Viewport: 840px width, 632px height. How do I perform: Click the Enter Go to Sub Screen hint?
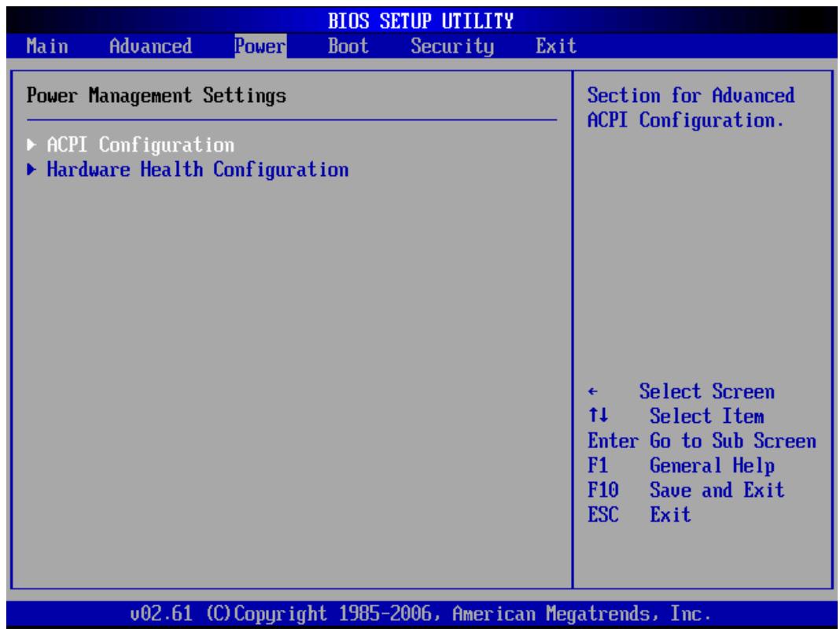(702, 441)
